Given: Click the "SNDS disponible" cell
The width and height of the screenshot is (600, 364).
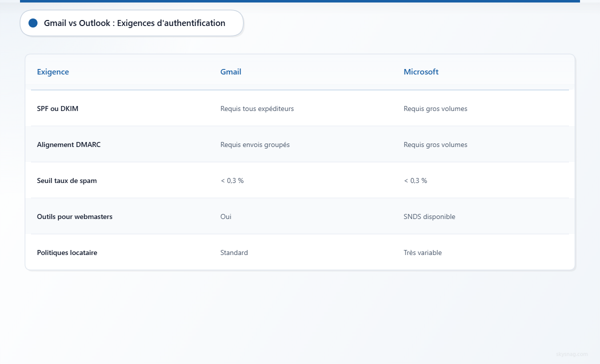Looking at the screenshot, I should [x=429, y=216].
